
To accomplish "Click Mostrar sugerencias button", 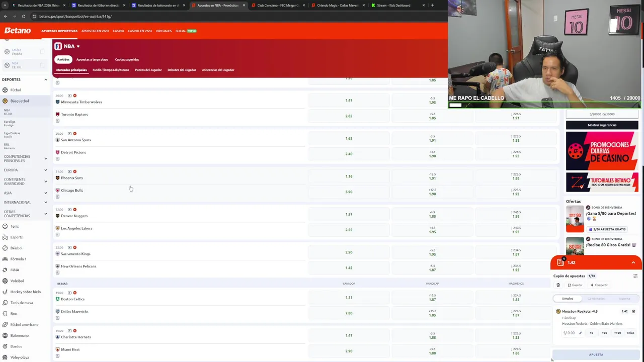I will 602,125.
